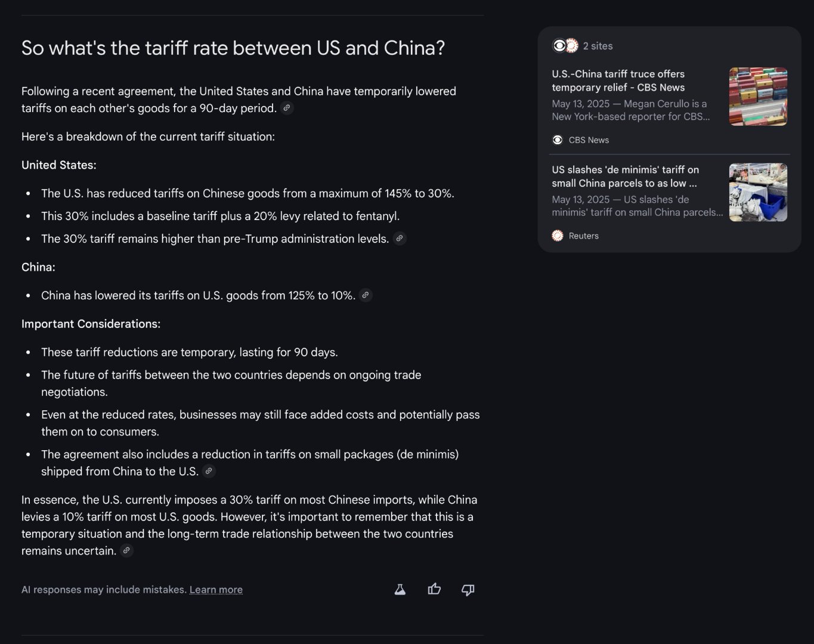
Task: Click the thumbs down feedback icon
Action: coord(468,590)
